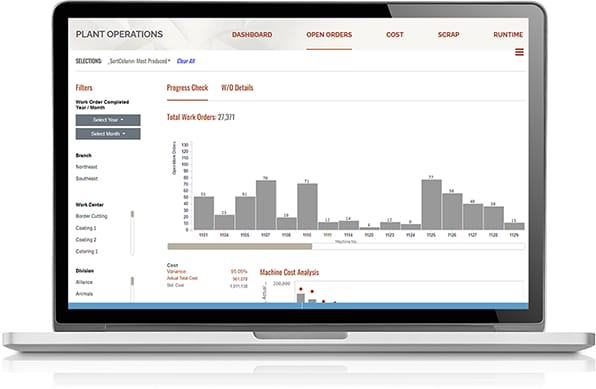The image size is (596, 389).
Task: Open the Runtime tab
Action: [508, 35]
